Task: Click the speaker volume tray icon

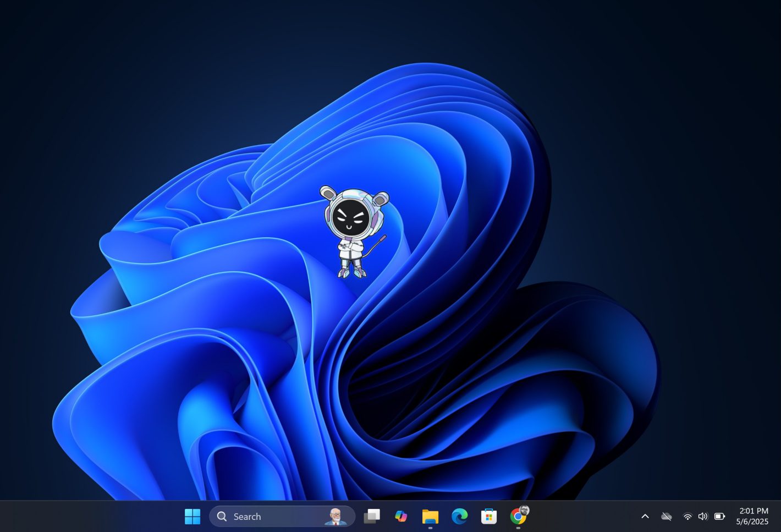Action: [x=703, y=517]
